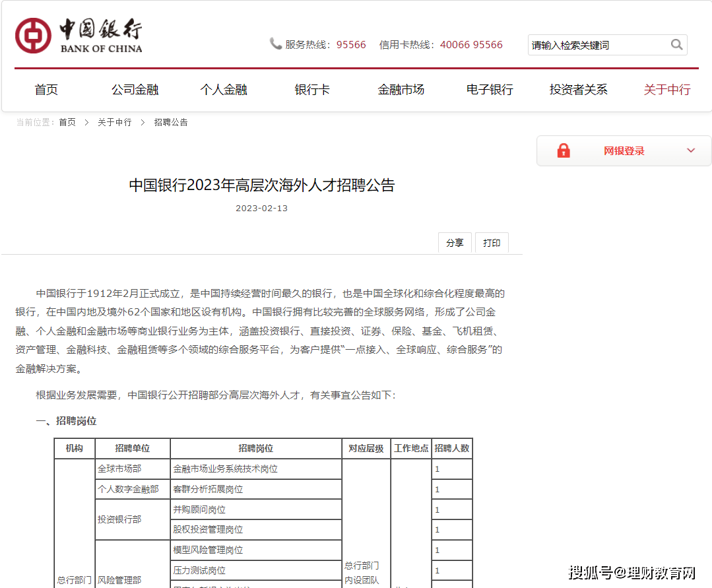The height and width of the screenshot is (588, 712).
Task: Click the red lock icon beside 网银登录
Action: 563,150
